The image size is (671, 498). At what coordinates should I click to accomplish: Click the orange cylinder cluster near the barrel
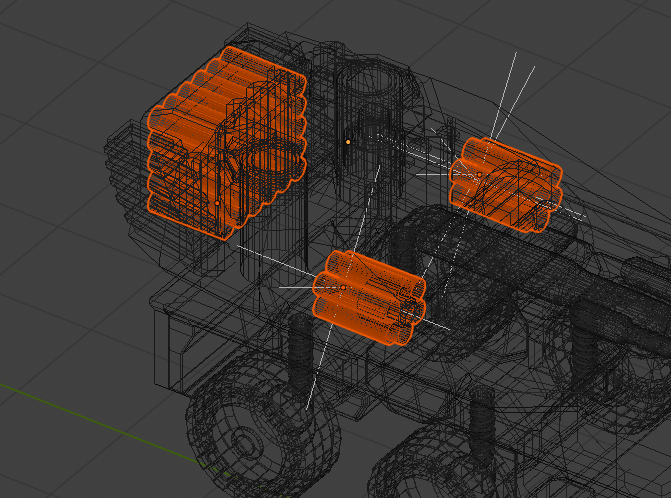pyautogui.click(x=505, y=185)
